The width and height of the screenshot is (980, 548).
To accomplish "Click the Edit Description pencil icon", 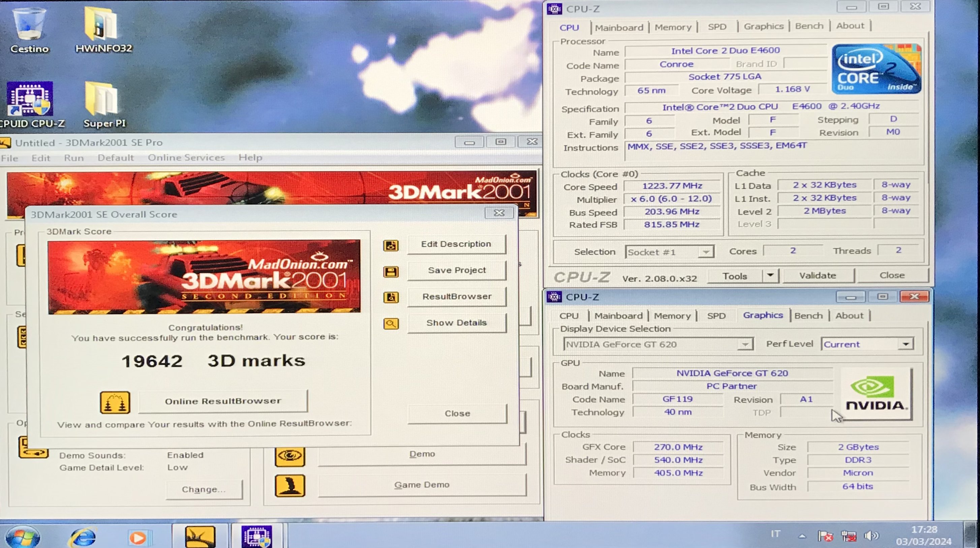I will 391,245.
